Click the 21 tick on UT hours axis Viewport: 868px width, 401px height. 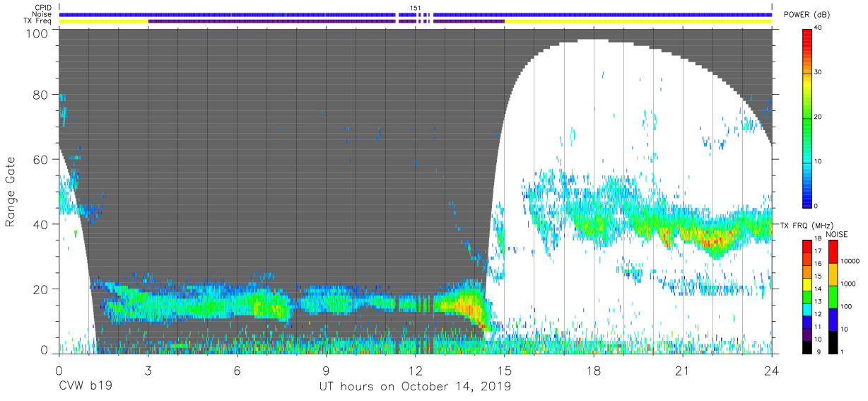[683, 370]
